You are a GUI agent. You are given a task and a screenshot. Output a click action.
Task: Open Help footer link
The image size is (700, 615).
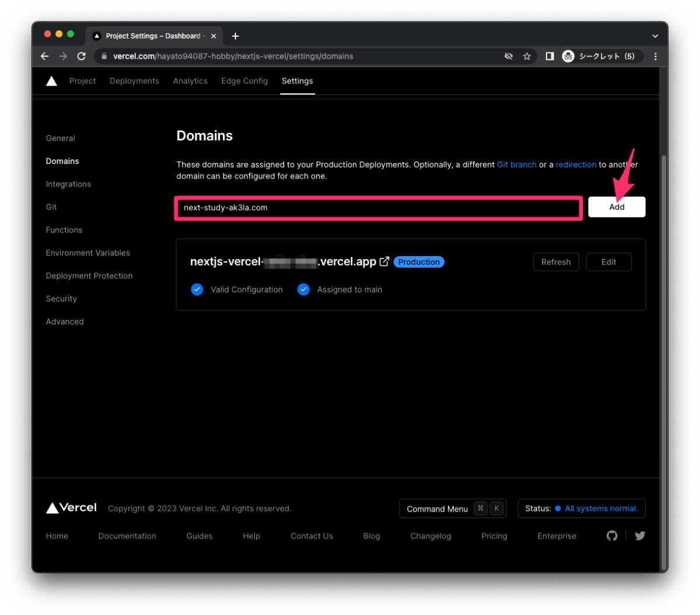tap(251, 536)
